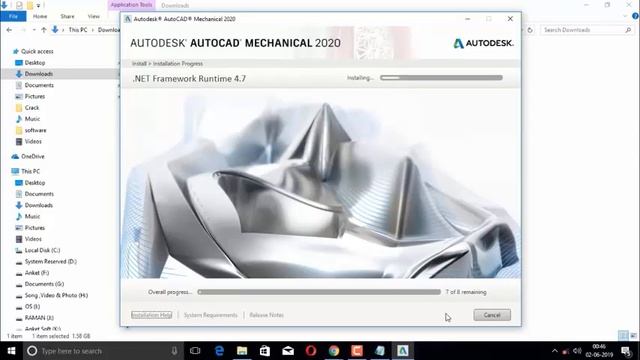Screen dimensions: 640x360
Task: Open the software folder in the sidebar
Action: tap(35, 130)
